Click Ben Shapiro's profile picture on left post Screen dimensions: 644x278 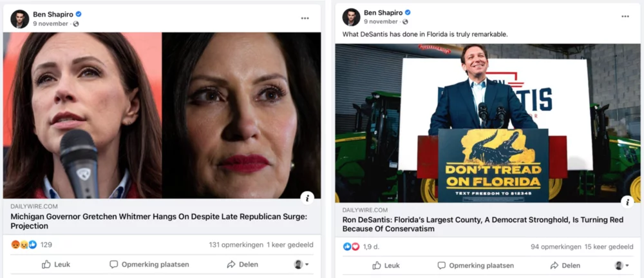(x=20, y=19)
